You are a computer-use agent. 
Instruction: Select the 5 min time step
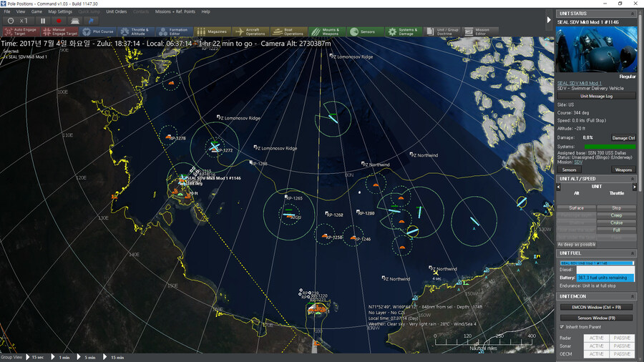pyautogui.click(x=90, y=357)
